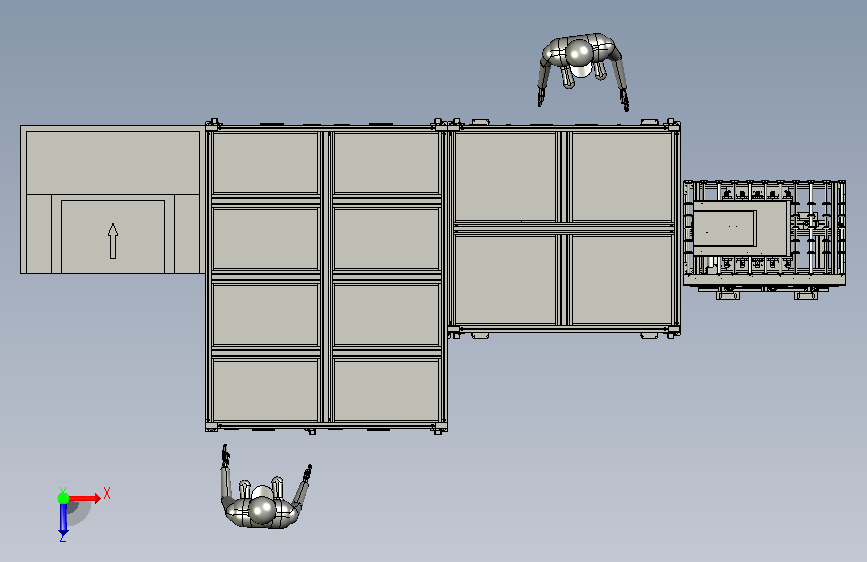Click the red X axis arrow of the triad
The width and height of the screenshot is (867, 562).
(x=85, y=498)
